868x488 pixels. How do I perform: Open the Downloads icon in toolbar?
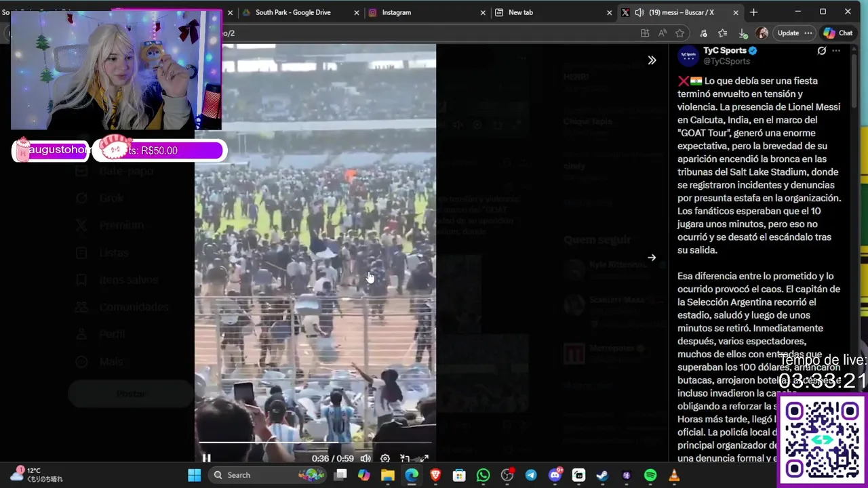(743, 33)
